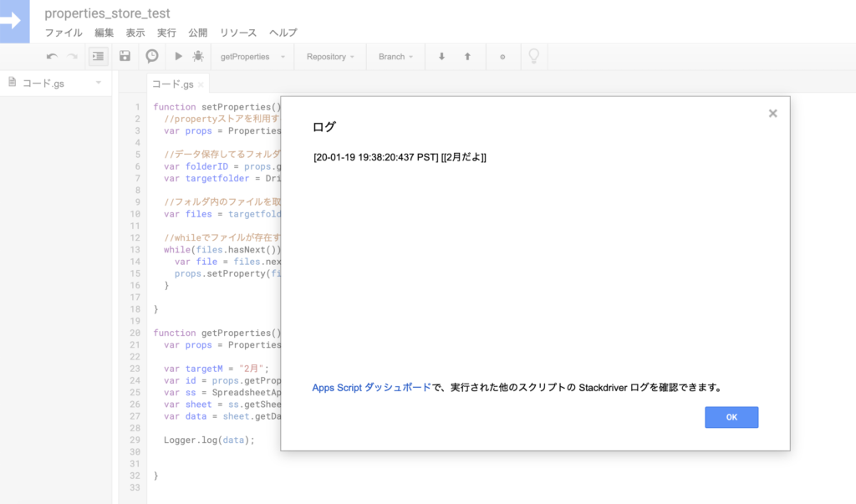Open the getProperties function dropdown

pyautogui.click(x=252, y=57)
